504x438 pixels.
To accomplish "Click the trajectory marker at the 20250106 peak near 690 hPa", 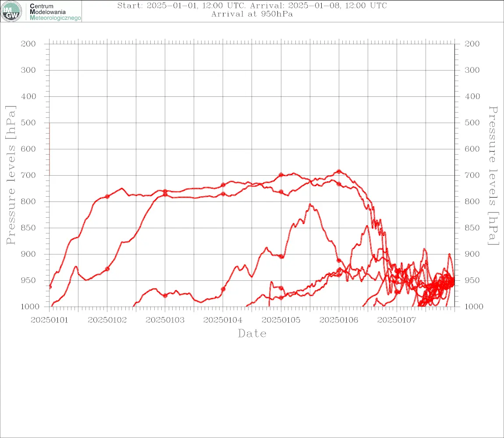I will 339,172.
